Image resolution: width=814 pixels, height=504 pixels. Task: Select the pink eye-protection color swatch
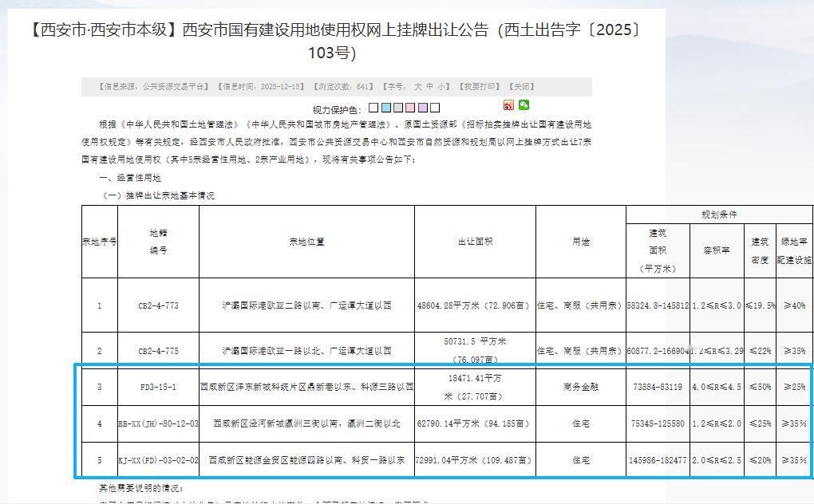409,106
